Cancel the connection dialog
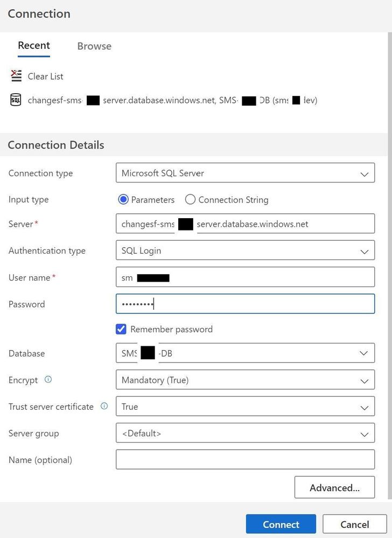The width and height of the screenshot is (392, 538). [354, 523]
